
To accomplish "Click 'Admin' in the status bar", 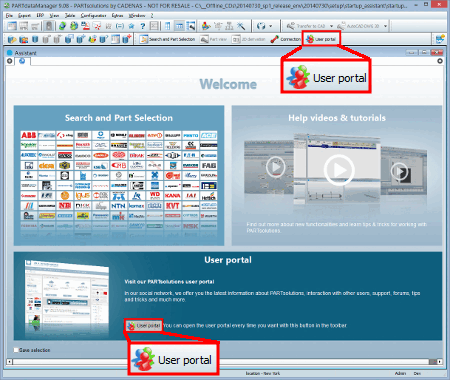I will coord(400,373).
